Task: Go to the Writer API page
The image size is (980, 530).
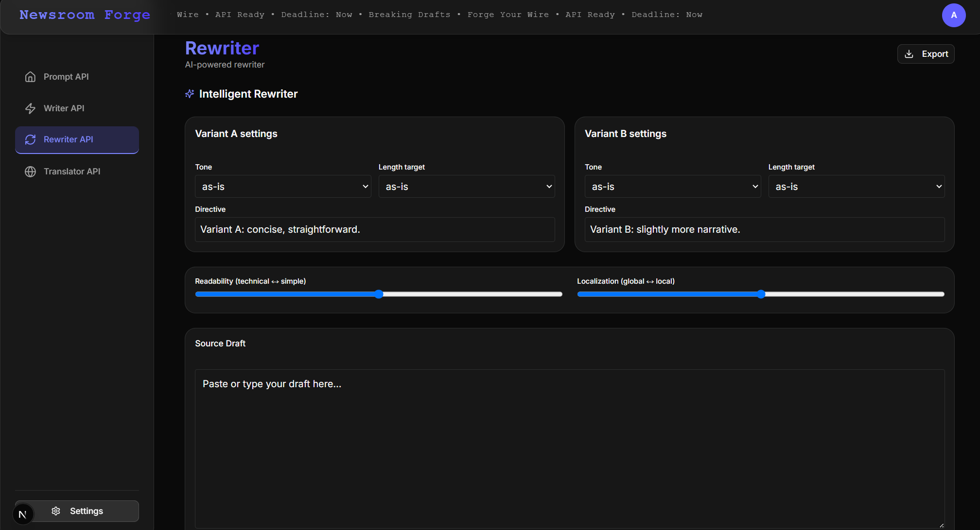Action: 64,108
